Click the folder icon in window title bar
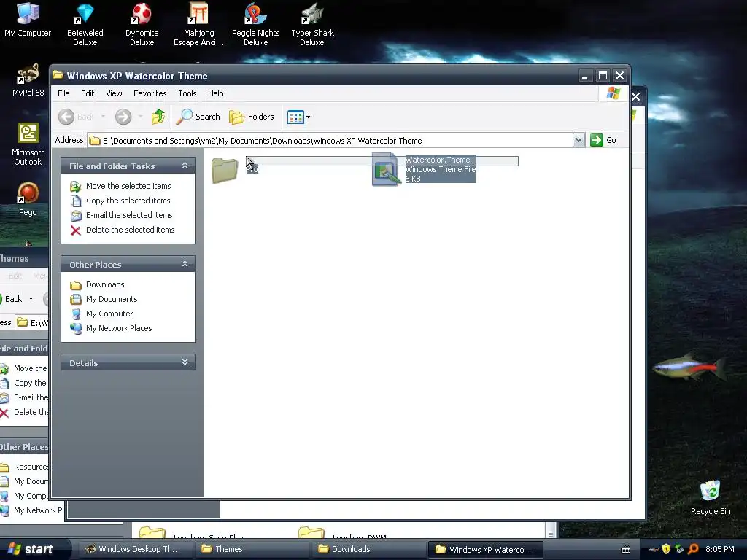The image size is (747, 560). click(58, 75)
